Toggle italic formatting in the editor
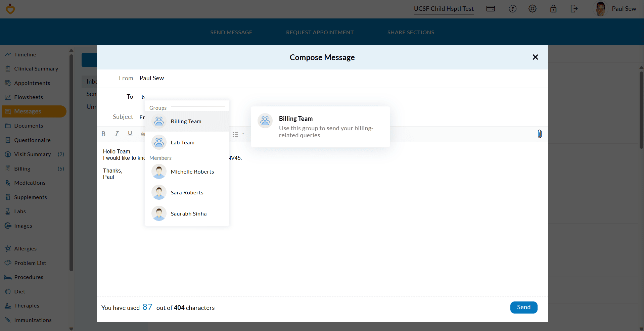This screenshot has height=331, width=644. point(117,134)
